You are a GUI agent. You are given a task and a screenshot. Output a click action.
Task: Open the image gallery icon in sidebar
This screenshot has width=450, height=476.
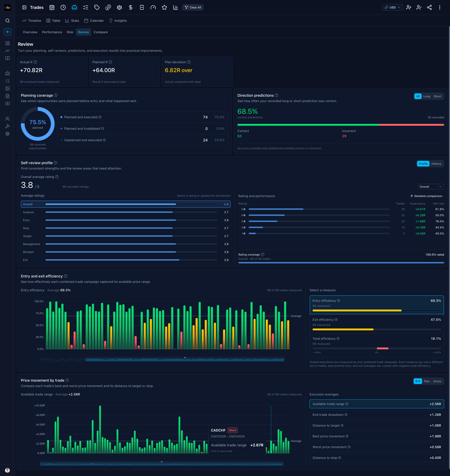pyautogui.click(x=7, y=88)
